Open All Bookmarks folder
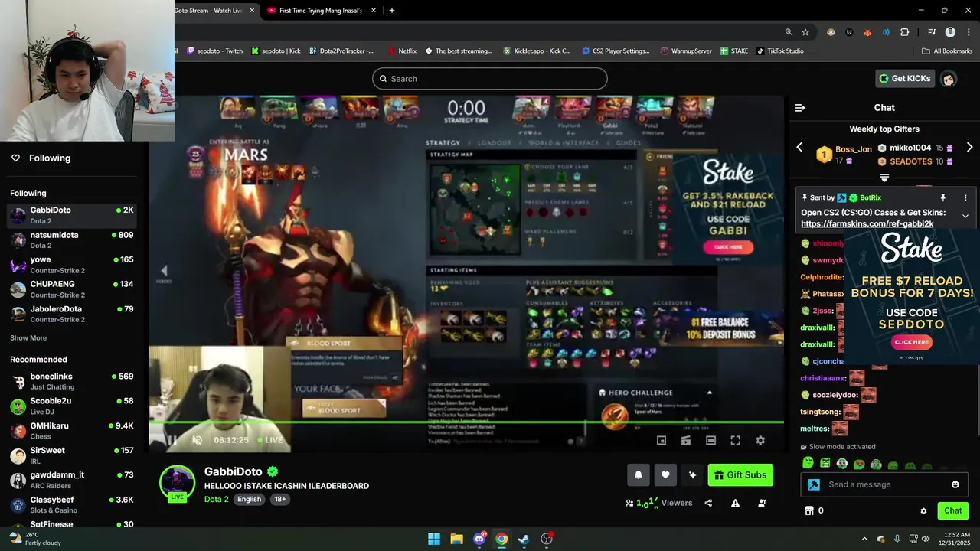 point(947,51)
